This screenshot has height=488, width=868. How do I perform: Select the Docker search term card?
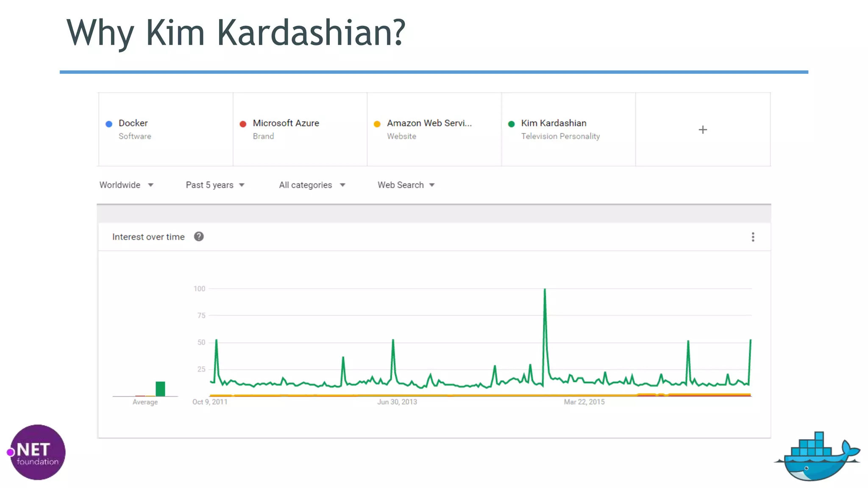click(x=166, y=129)
